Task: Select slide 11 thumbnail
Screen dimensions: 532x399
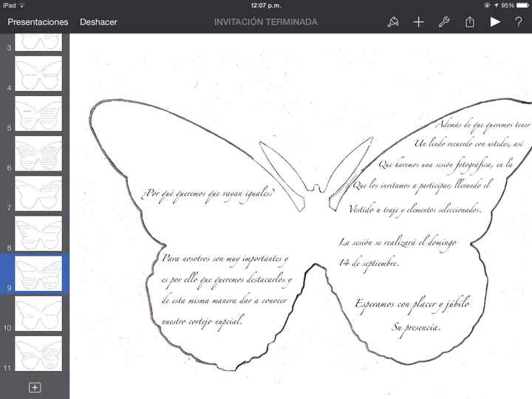Action: pyautogui.click(x=38, y=353)
